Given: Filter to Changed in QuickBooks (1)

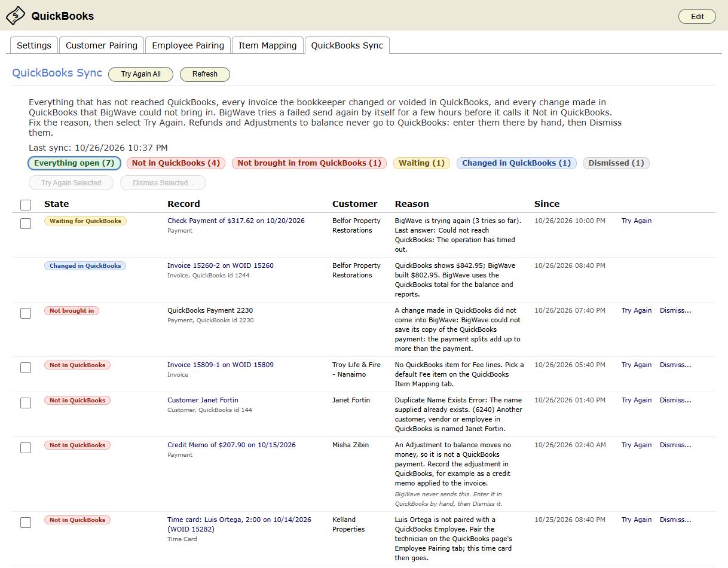Looking at the screenshot, I should (x=516, y=163).
